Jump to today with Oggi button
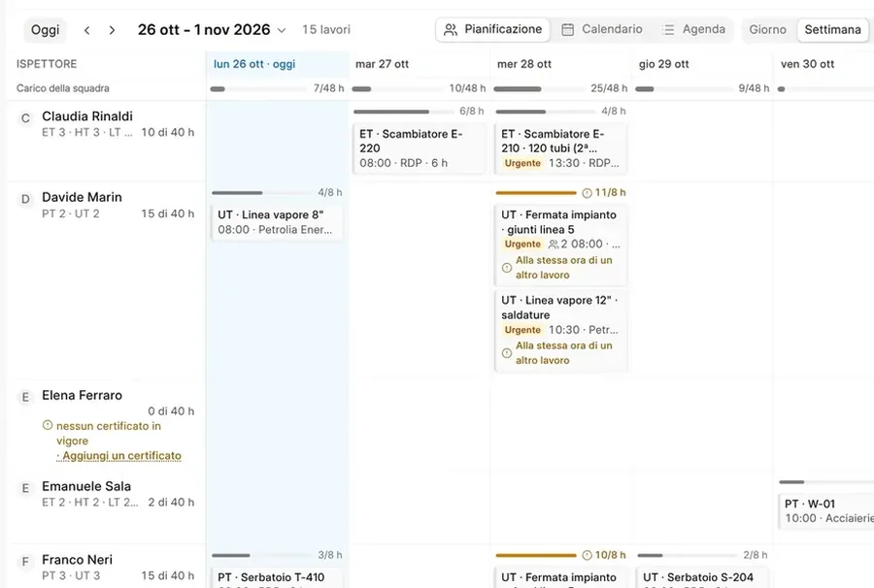This screenshot has width=874, height=588. point(45,30)
